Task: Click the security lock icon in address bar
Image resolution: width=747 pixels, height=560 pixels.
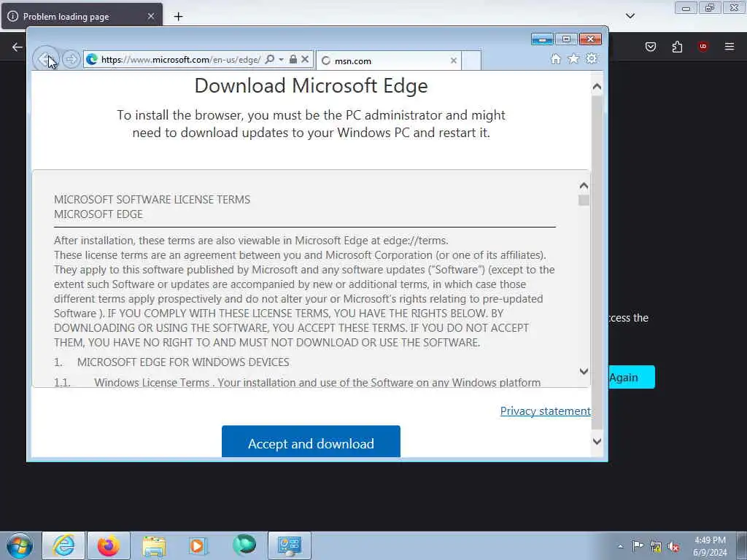Action: point(293,60)
